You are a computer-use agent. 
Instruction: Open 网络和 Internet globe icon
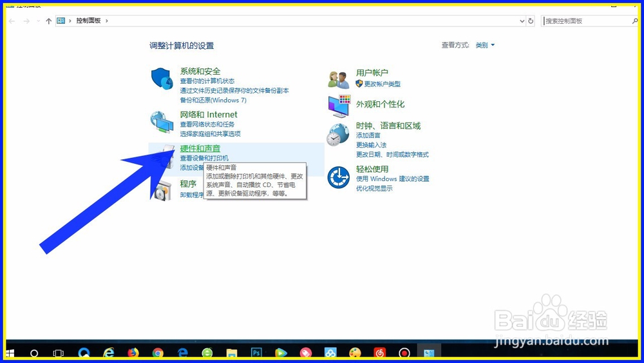[x=162, y=122]
